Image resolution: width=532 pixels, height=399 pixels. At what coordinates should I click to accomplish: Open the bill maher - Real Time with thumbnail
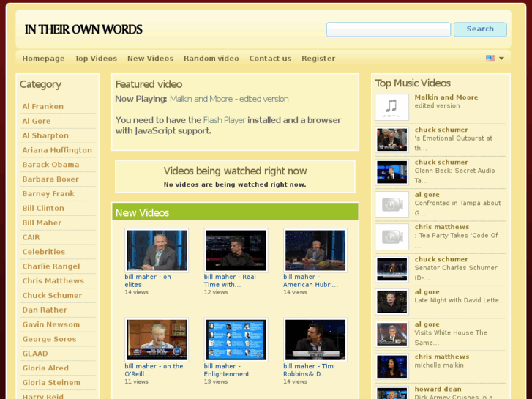(236, 250)
